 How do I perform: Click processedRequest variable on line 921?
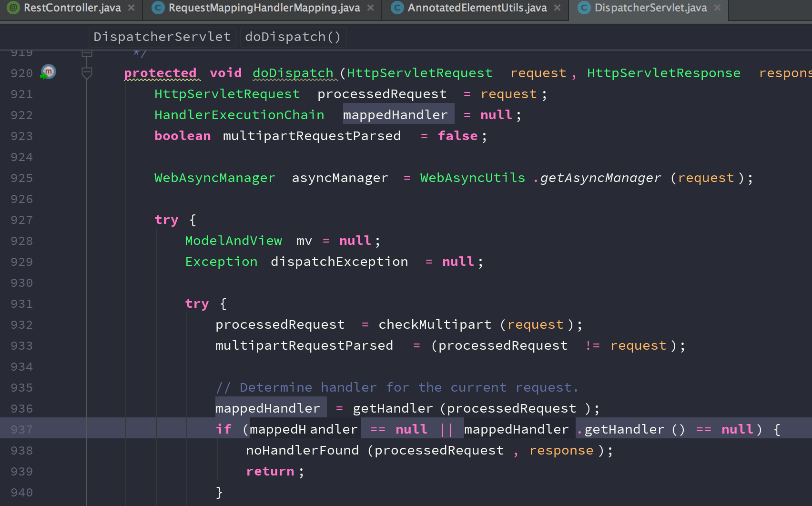(x=382, y=94)
